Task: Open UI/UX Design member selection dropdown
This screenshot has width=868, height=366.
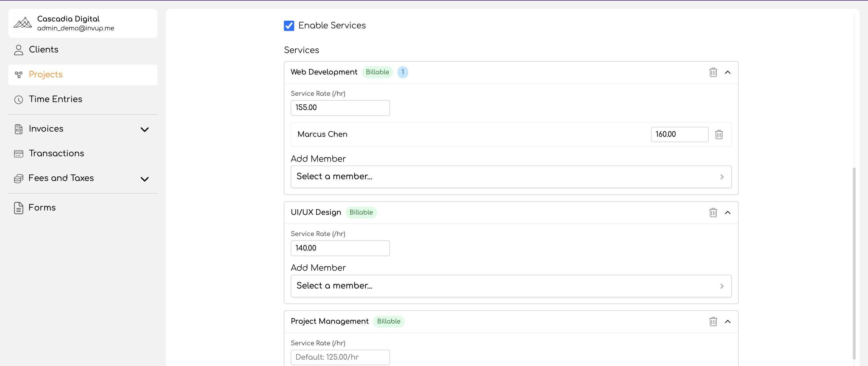Action: (511, 286)
